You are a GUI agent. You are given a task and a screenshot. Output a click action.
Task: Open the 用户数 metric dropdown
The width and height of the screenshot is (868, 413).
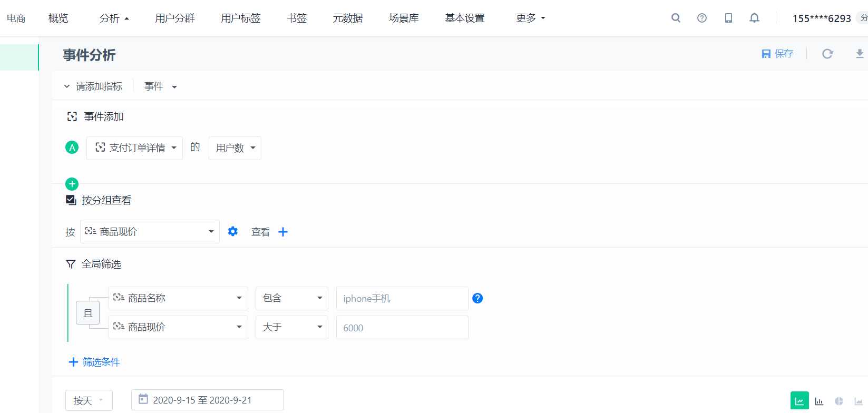coord(235,148)
